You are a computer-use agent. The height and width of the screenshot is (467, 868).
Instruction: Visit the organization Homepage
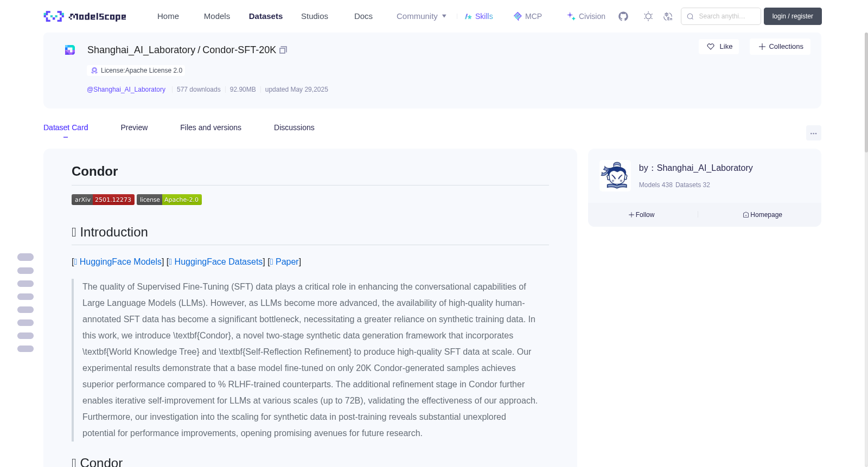point(762,215)
